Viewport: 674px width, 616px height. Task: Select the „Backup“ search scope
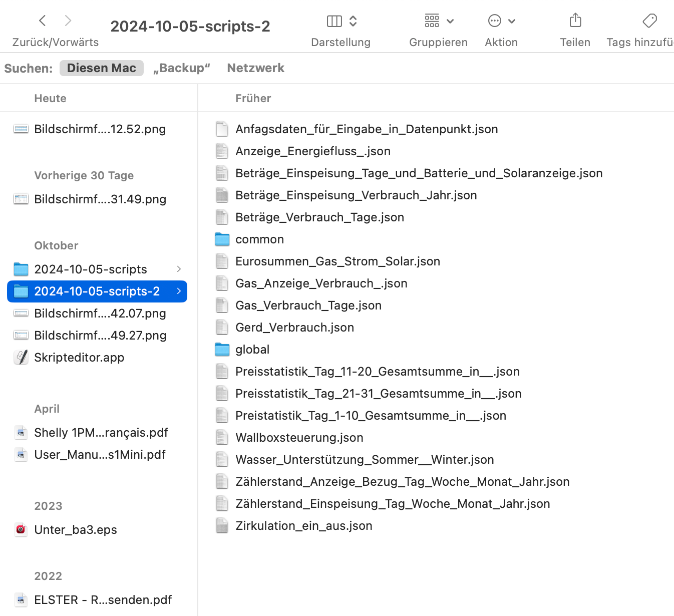pos(182,68)
